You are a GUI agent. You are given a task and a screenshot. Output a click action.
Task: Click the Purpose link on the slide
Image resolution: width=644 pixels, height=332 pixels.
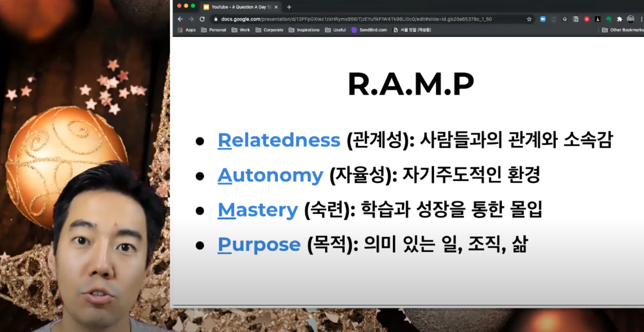click(x=259, y=245)
